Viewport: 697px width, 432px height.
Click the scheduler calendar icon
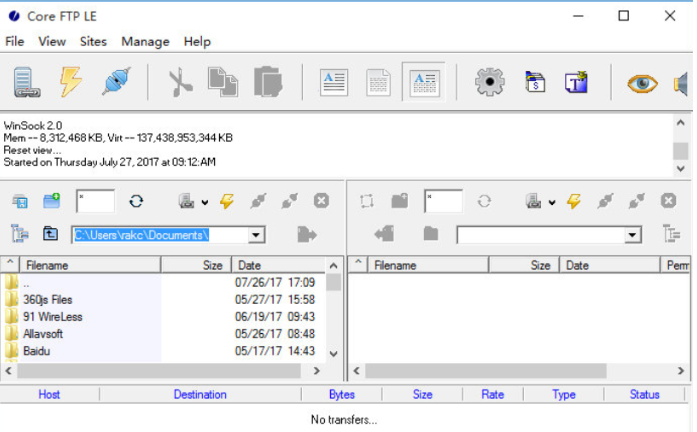pos(535,82)
